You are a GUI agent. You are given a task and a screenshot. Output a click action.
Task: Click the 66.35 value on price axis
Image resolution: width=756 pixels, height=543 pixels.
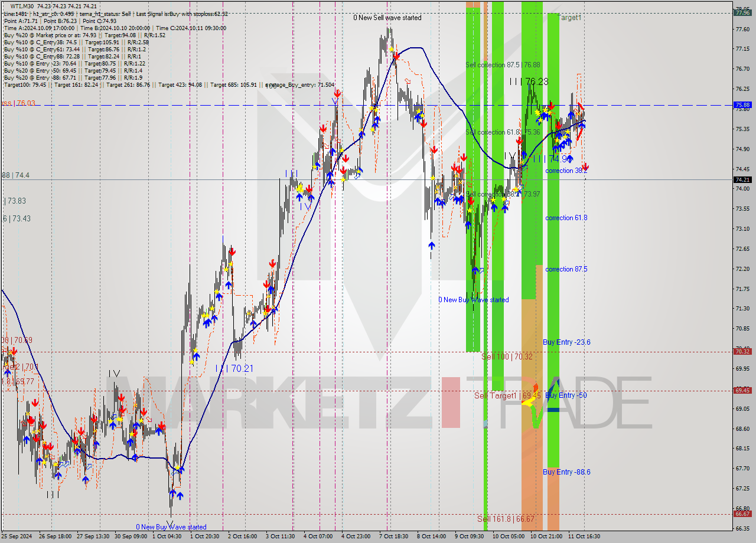pyautogui.click(x=742, y=528)
